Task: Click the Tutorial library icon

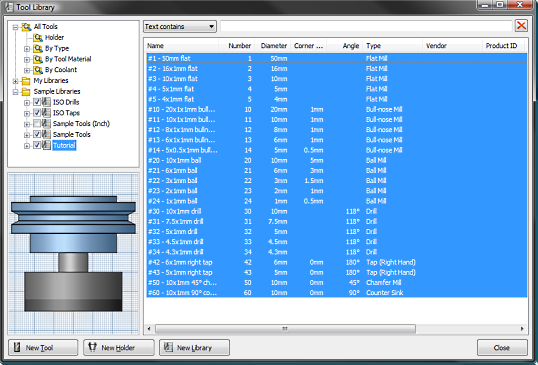Action: point(46,145)
